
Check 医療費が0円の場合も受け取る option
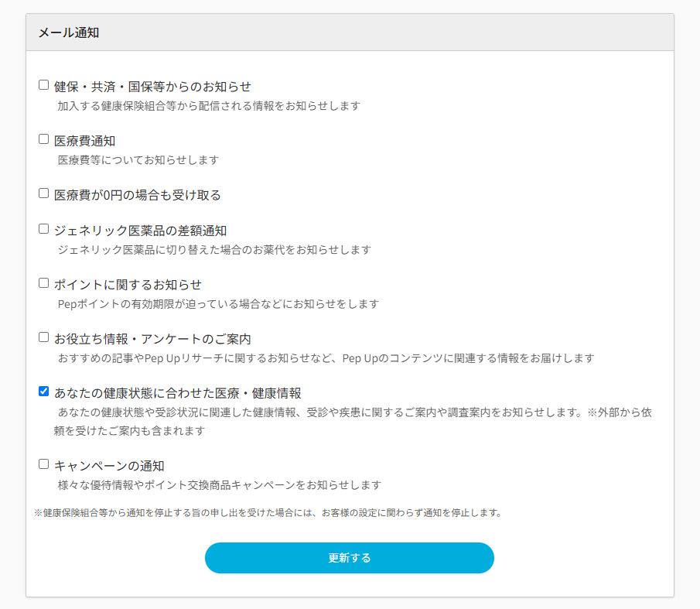tap(43, 193)
